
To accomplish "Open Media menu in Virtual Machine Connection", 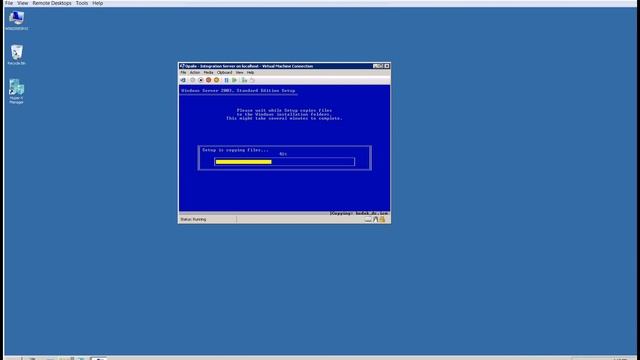I will tap(208, 73).
